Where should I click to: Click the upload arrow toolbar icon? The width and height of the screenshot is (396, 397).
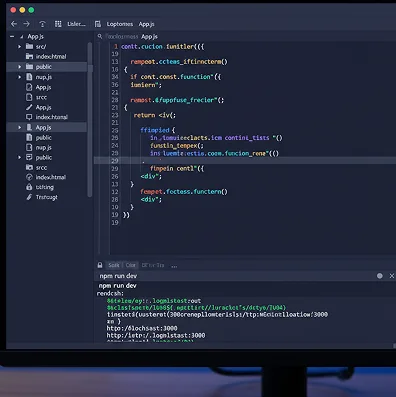click(x=42, y=24)
